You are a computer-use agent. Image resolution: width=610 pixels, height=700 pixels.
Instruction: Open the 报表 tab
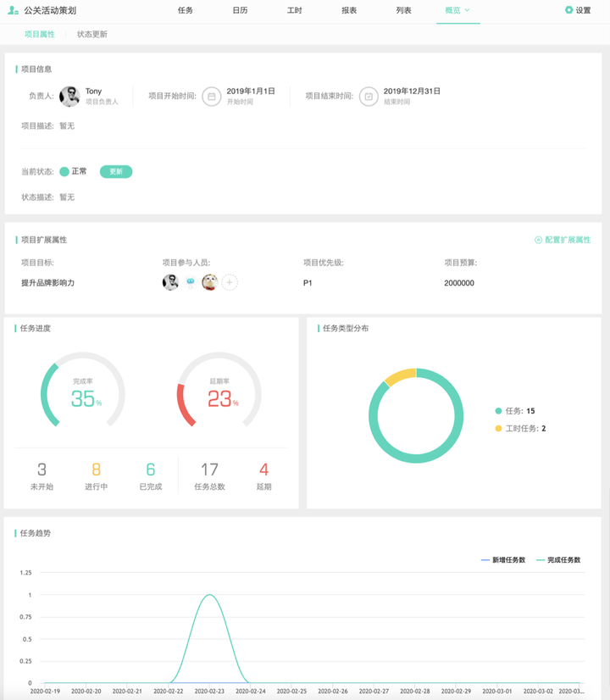349,10
